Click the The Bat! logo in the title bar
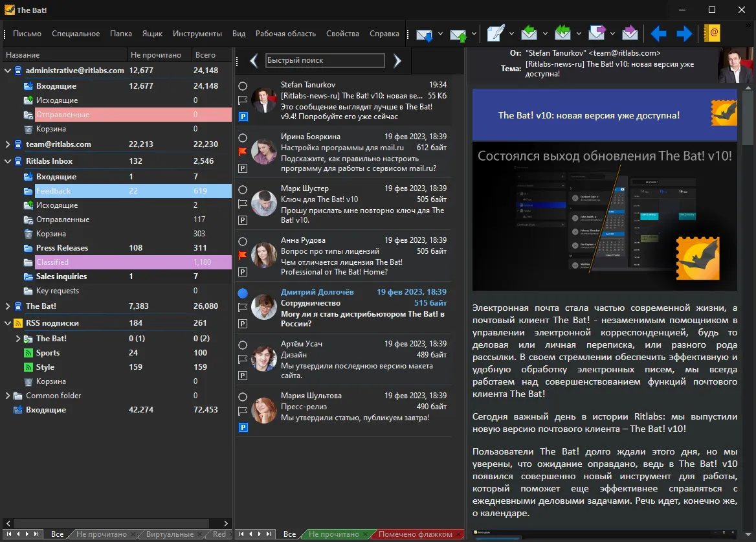The height and width of the screenshot is (542, 756). click(10, 10)
